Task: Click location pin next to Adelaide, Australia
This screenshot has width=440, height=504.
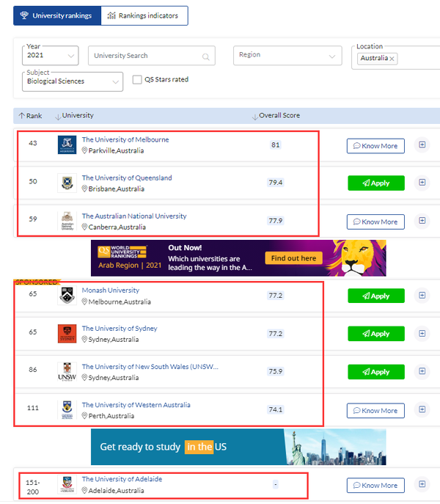Action: [x=84, y=491]
